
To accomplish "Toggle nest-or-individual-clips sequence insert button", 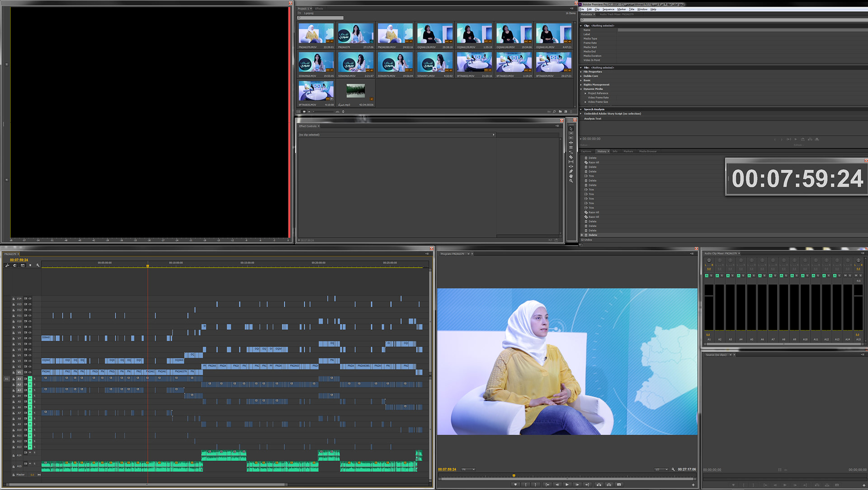I will pyautogui.click(x=7, y=265).
